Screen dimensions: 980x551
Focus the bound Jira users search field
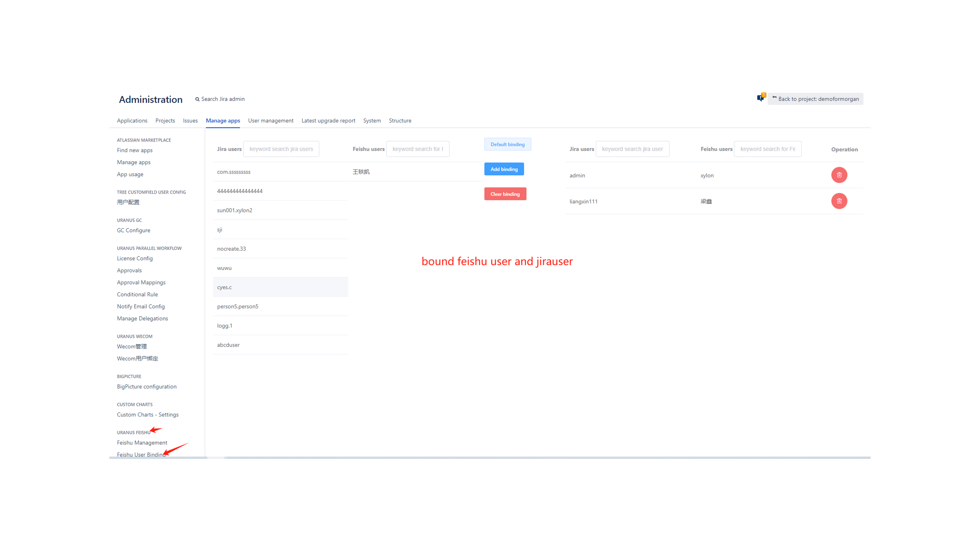pos(632,149)
